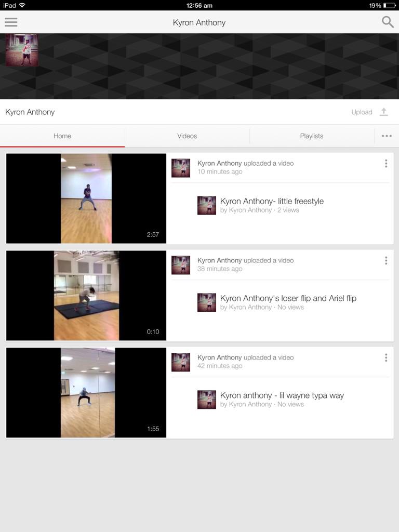Tap 'Kyron Anthony uploaded a video' 42 minutes ago
Image resolution: width=399 pixels, height=532 pixels.
[x=245, y=357]
